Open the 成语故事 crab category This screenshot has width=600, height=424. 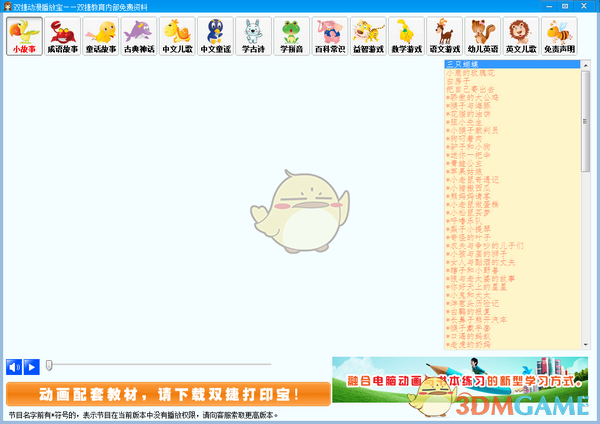(x=62, y=36)
